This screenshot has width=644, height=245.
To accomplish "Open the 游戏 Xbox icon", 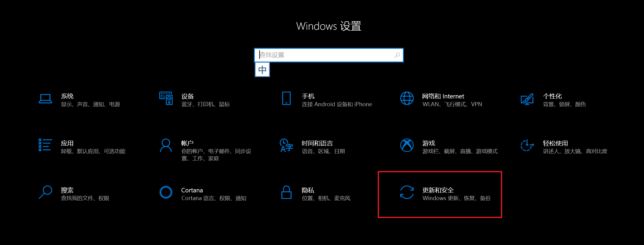I will 407,145.
